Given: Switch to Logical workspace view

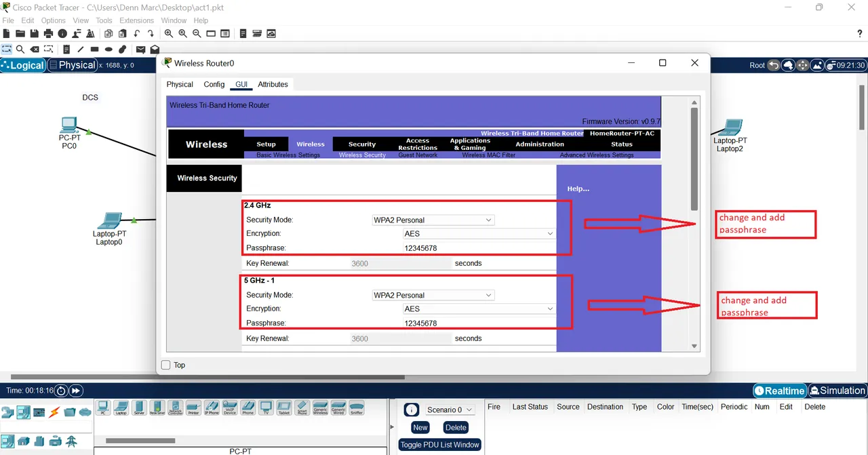Looking at the screenshot, I should tap(23, 65).
